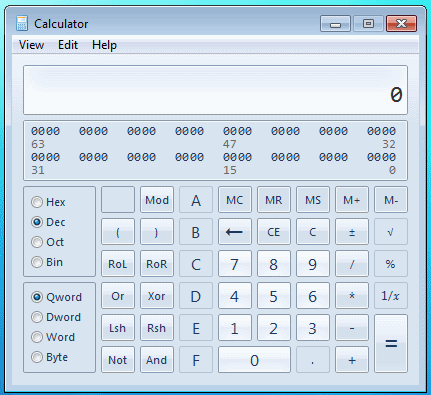This screenshot has height=395, width=431.
Task: Click the digit 2 button
Action: coord(274,328)
